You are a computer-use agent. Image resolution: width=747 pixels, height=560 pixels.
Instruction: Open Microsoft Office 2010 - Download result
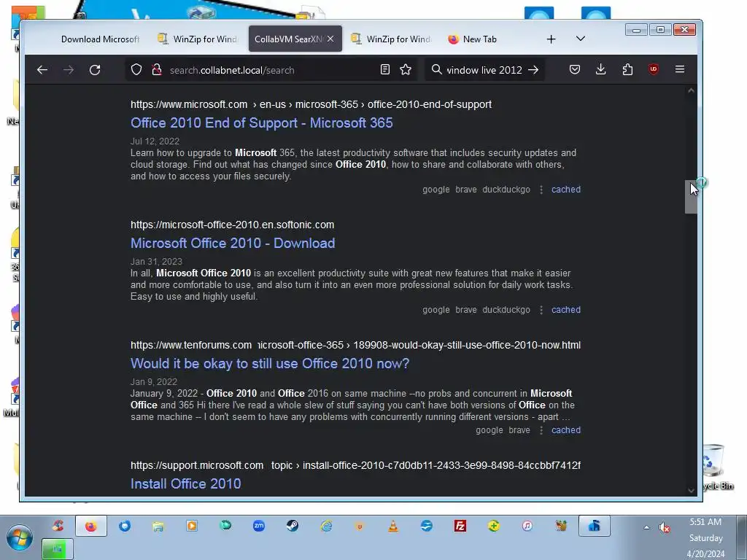pyautogui.click(x=233, y=244)
